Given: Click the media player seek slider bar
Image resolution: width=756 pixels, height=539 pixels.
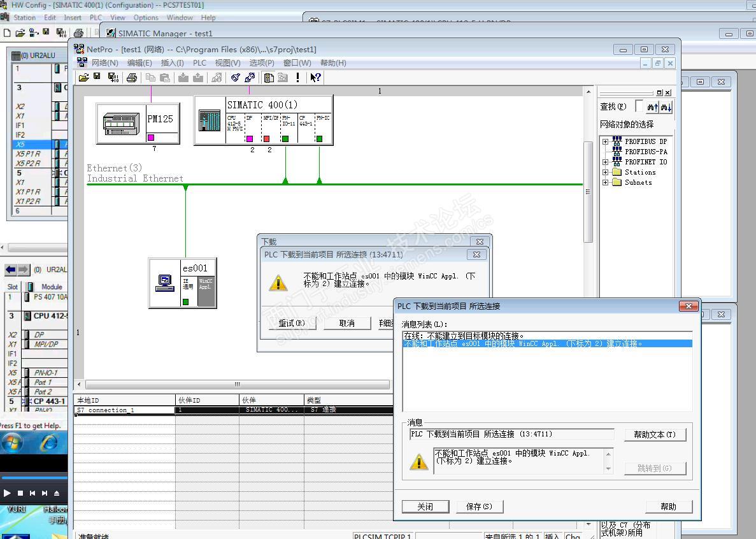Looking at the screenshot, I should 34,478.
